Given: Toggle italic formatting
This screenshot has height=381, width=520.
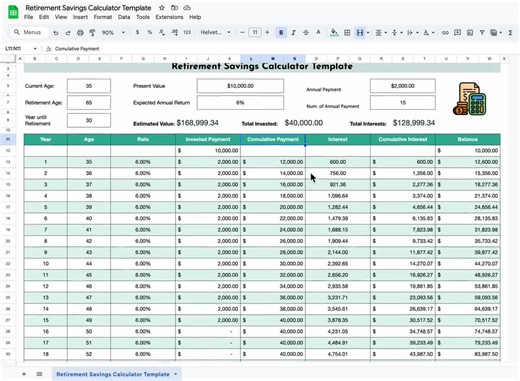Looking at the screenshot, I should [293, 33].
